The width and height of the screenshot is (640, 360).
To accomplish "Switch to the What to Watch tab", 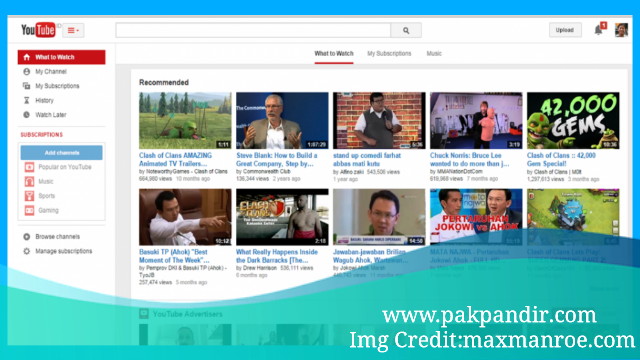I will pos(334,53).
